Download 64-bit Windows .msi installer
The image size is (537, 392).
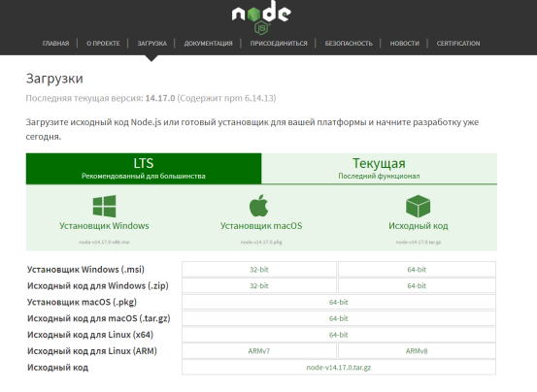tap(417, 270)
